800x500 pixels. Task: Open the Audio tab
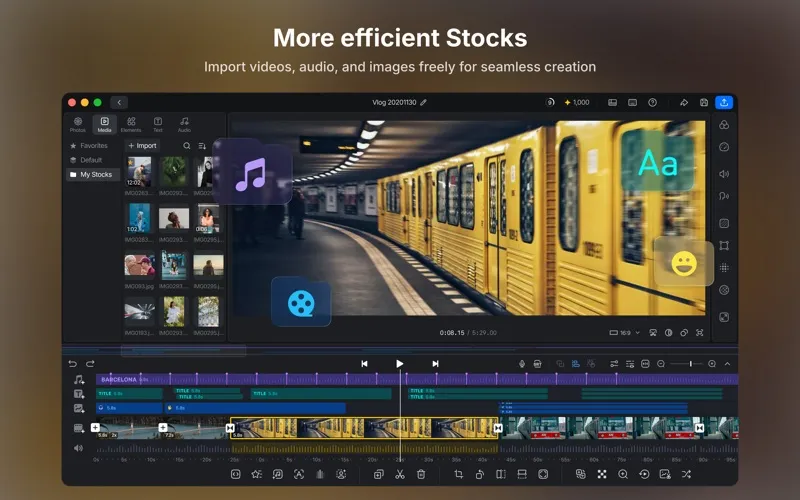pyautogui.click(x=184, y=124)
